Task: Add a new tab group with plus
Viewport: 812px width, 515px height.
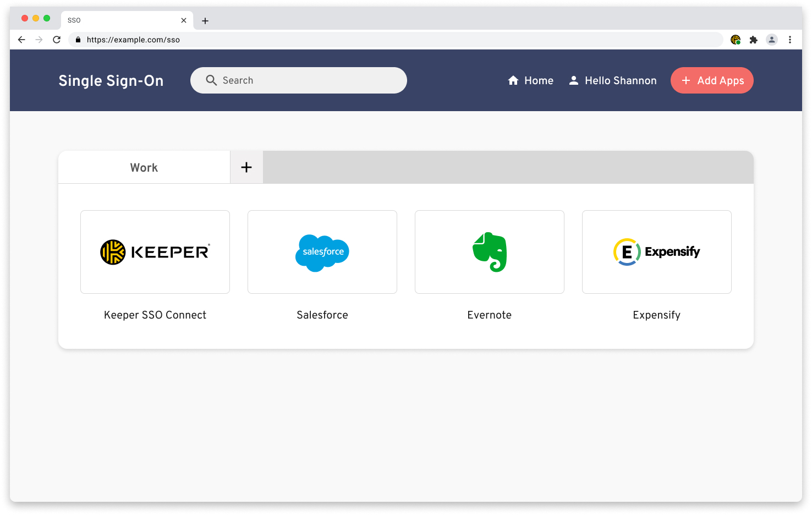Action: coord(246,167)
